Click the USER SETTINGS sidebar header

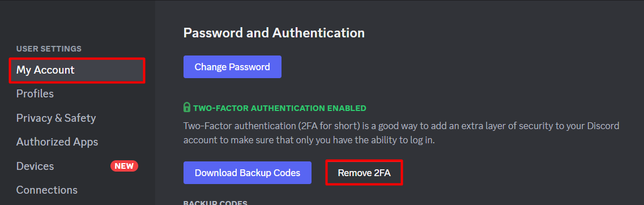(49, 49)
